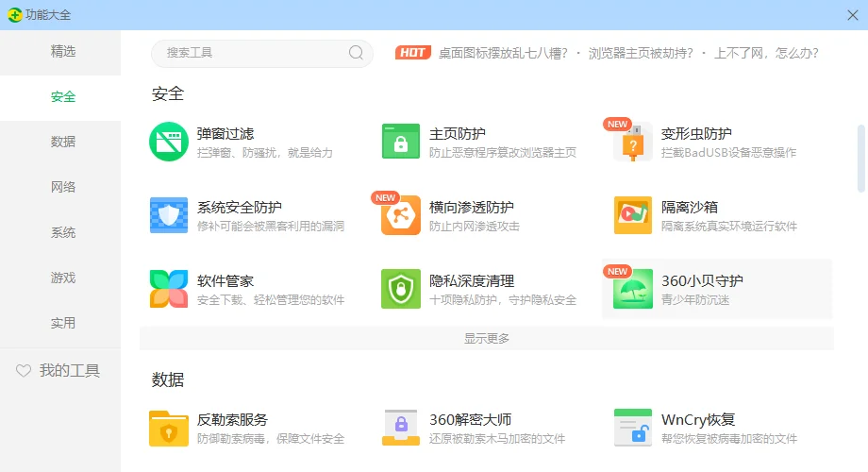Click description 帮您恢复被病毒加密的文件
Viewport: 868px width, 472px height.
(x=729, y=439)
